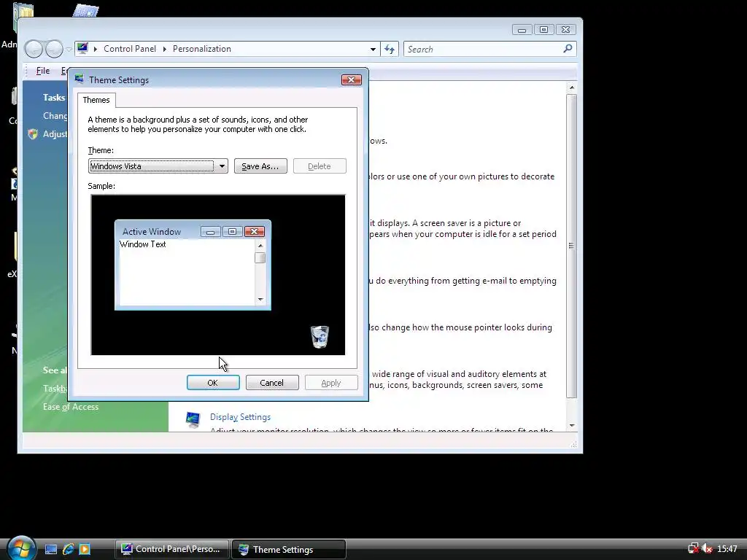Switch to Control Panel taskbar button
This screenshot has width=747, height=560.
tap(172, 549)
